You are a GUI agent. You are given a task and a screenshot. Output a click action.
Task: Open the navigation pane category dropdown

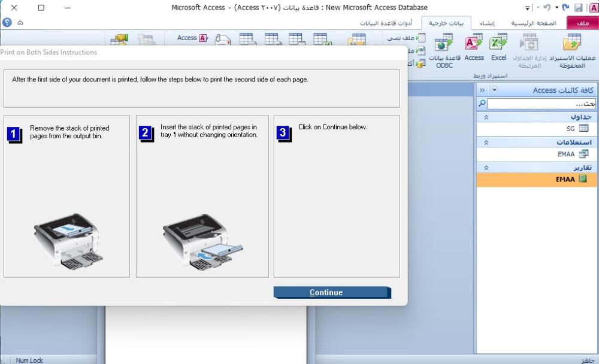[x=494, y=90]
